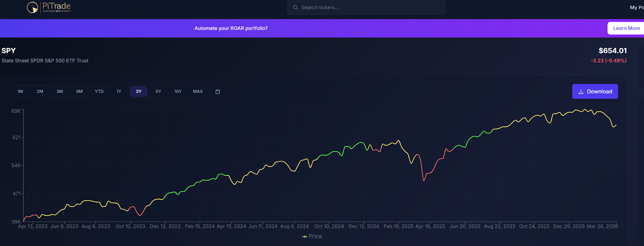644x246 pixels.
Task: Click the Aug 8, 2024 axis label
Action: click(x=294, y=226)
